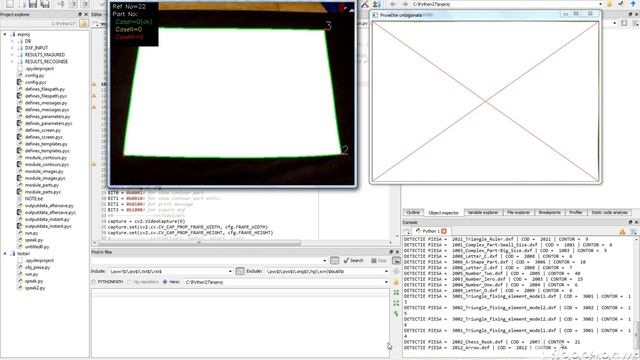Open search text history dropdown
The width and height of the screenshot is (640, 360).
[x=324, y=260]
